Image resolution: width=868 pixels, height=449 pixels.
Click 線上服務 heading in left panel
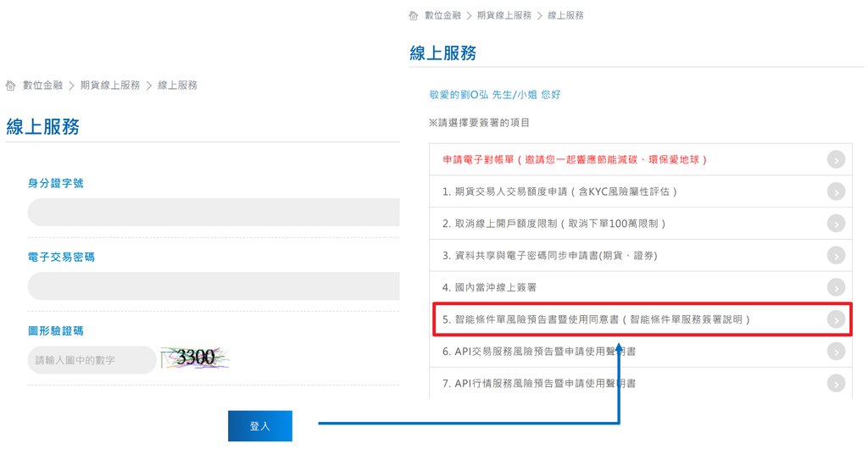pos(42,126)
